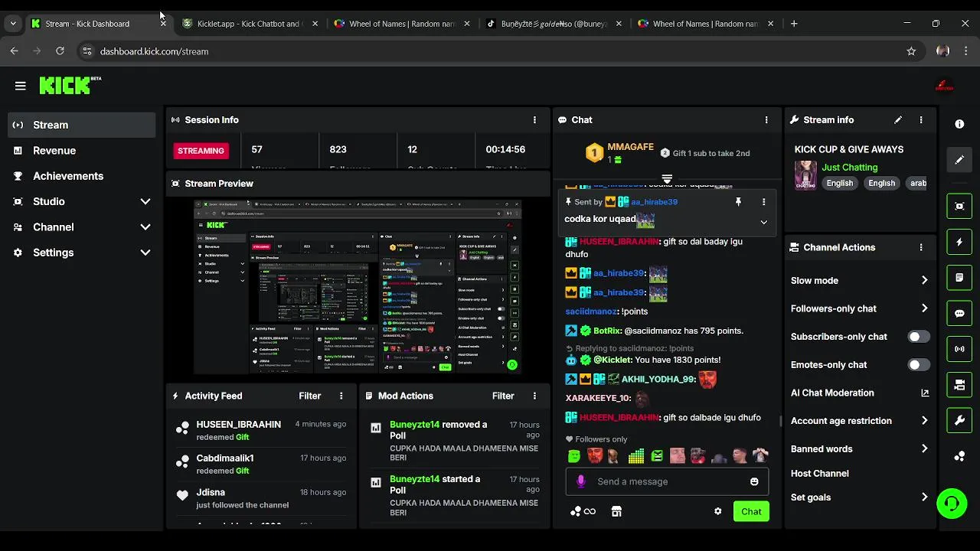Click the green Chat send button
The height and width of the screenshot is (551, 980).
[751, 511]
